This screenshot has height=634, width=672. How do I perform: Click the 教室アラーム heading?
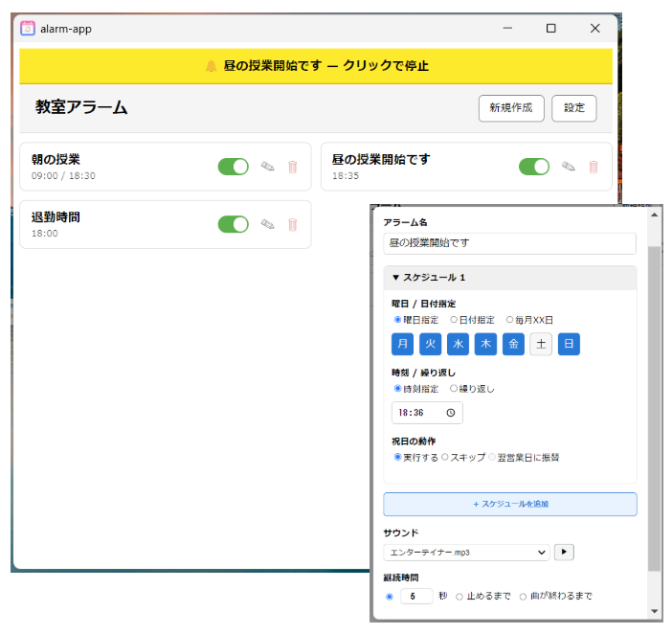tap(81, 107)
